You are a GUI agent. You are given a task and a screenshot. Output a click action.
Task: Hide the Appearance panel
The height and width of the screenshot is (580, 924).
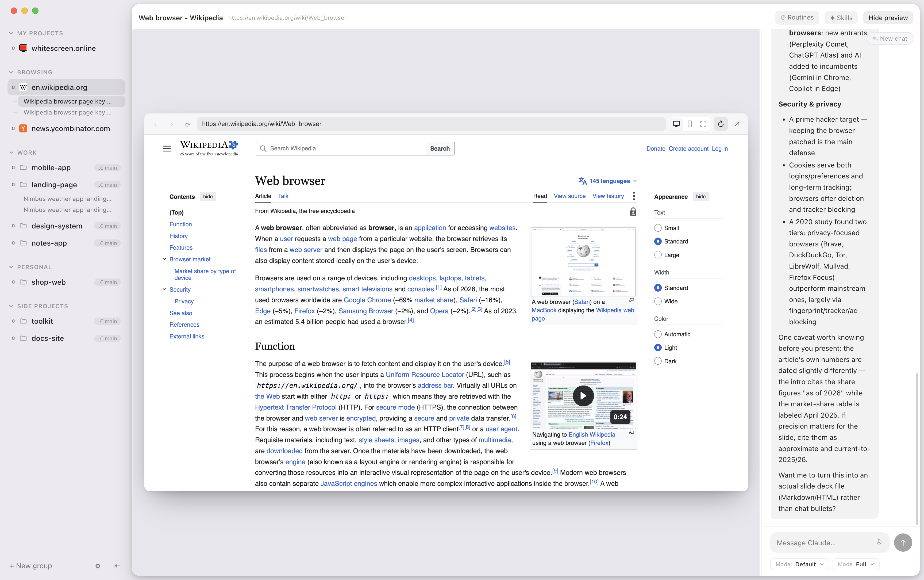(700, 196)
